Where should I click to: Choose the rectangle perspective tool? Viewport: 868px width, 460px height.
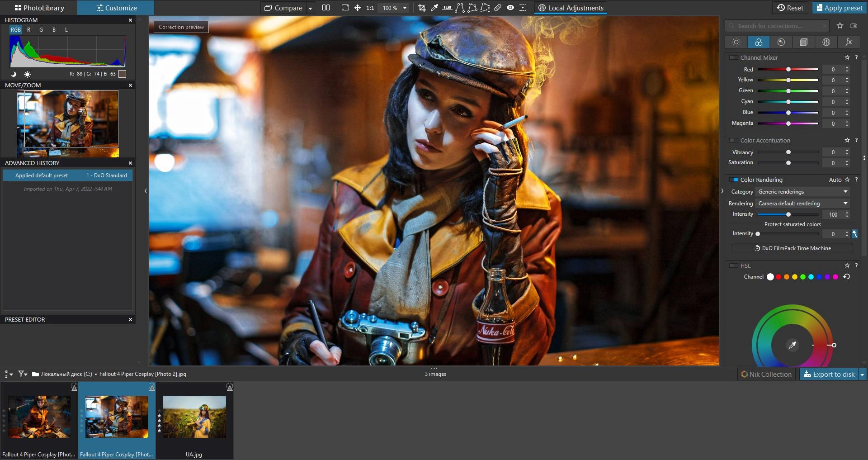pos(472,8)
